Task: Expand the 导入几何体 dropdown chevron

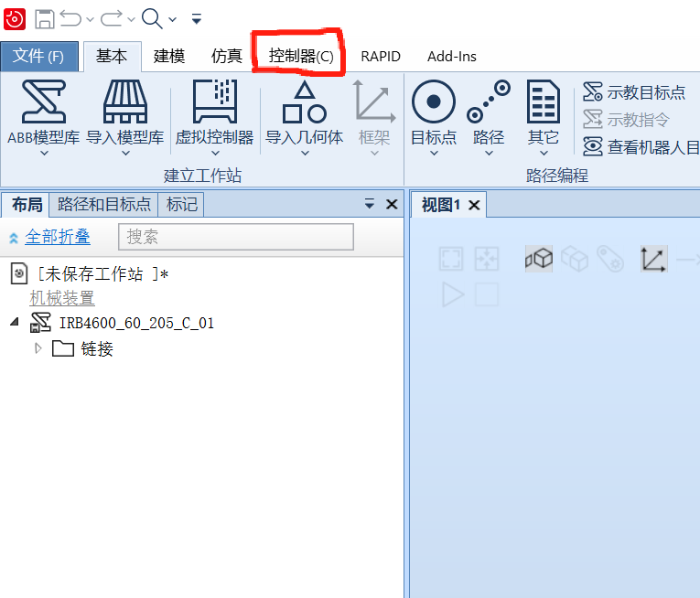Action: (x=305, y=153)
